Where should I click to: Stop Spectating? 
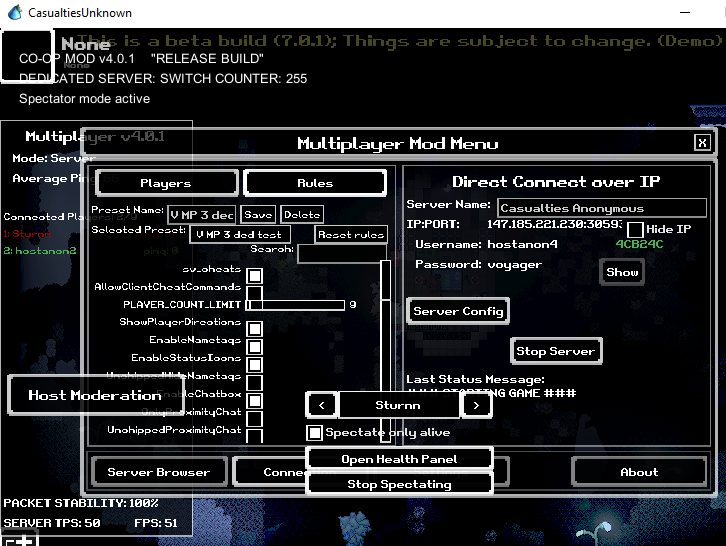tap(399, 484)
